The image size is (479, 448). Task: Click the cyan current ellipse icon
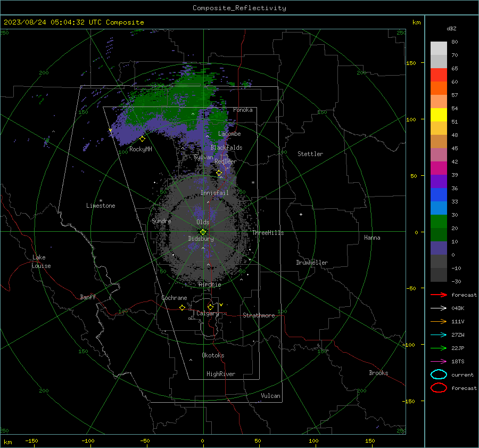pyautogui.click(x=439, y=374)
